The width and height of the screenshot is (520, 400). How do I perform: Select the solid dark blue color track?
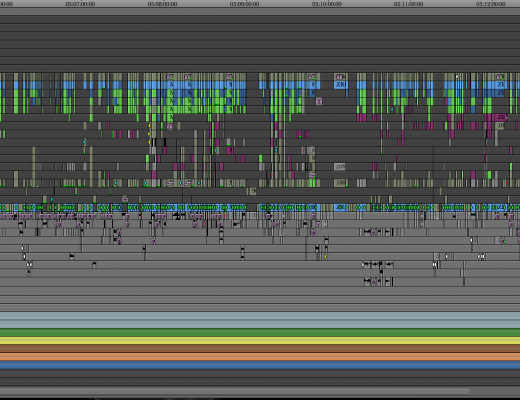[x=260, y=365]
